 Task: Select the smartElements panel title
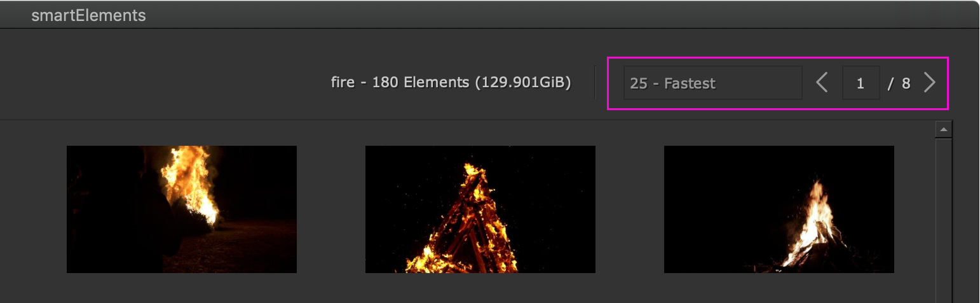coord(88,15)
